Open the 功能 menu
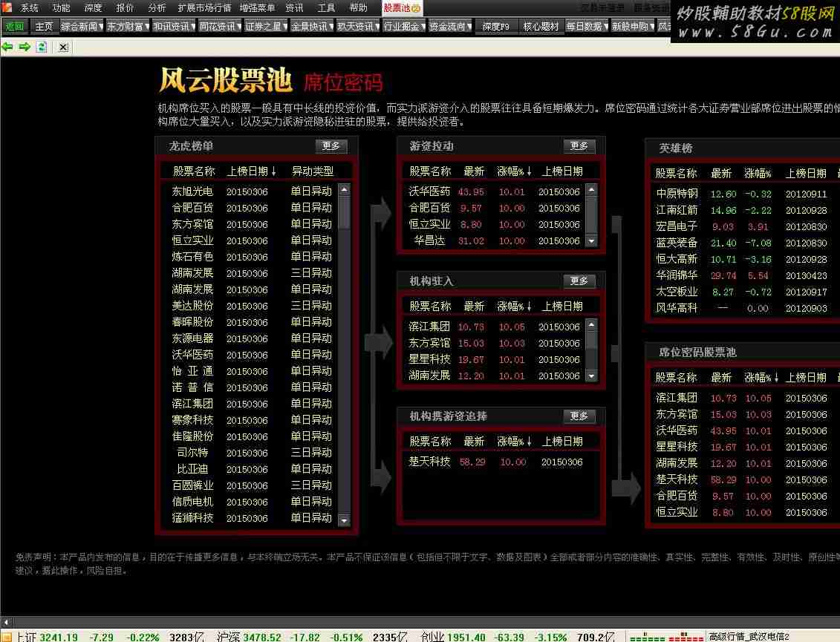840x642 pixels. click(62, 7)
